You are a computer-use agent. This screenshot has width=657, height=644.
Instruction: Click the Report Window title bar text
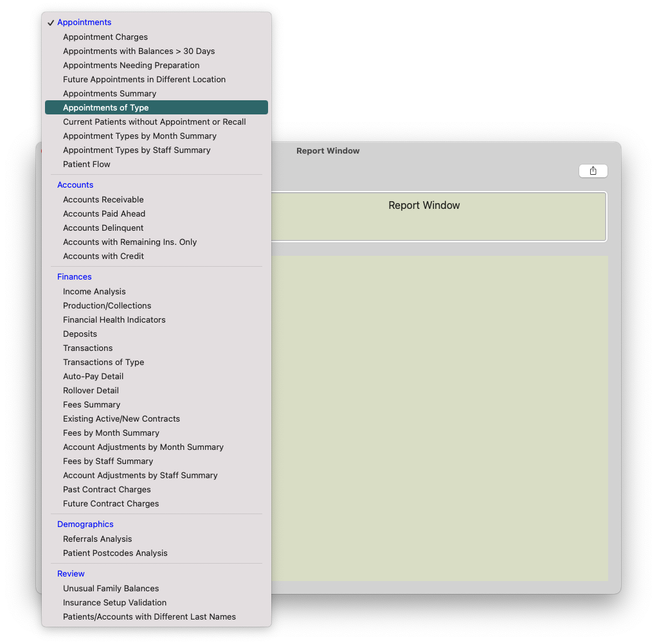[x=328, y=151]
